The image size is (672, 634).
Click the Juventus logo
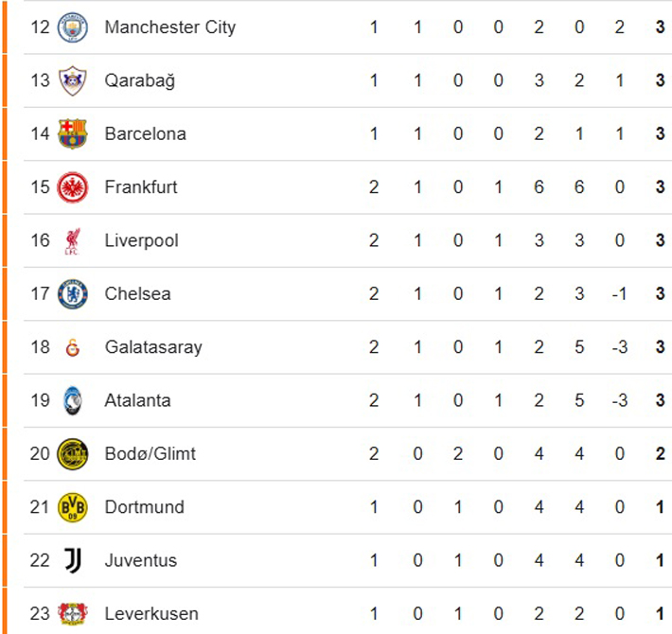pos(72,560)
